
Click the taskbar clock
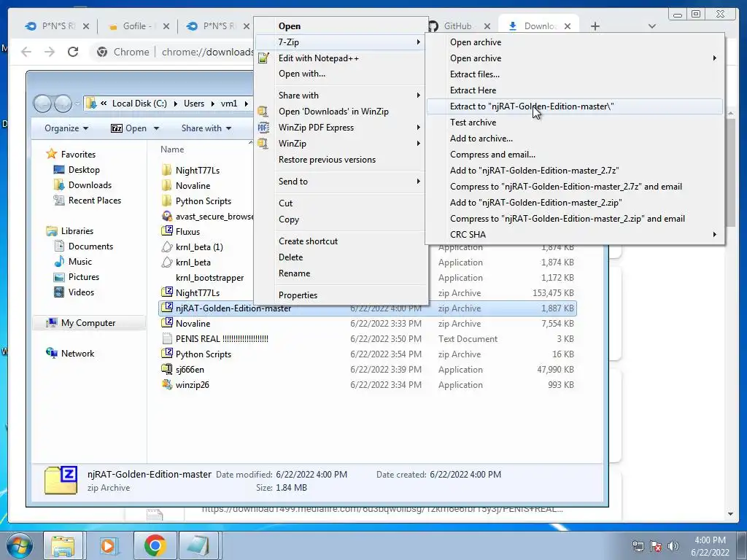click(710, 546)
